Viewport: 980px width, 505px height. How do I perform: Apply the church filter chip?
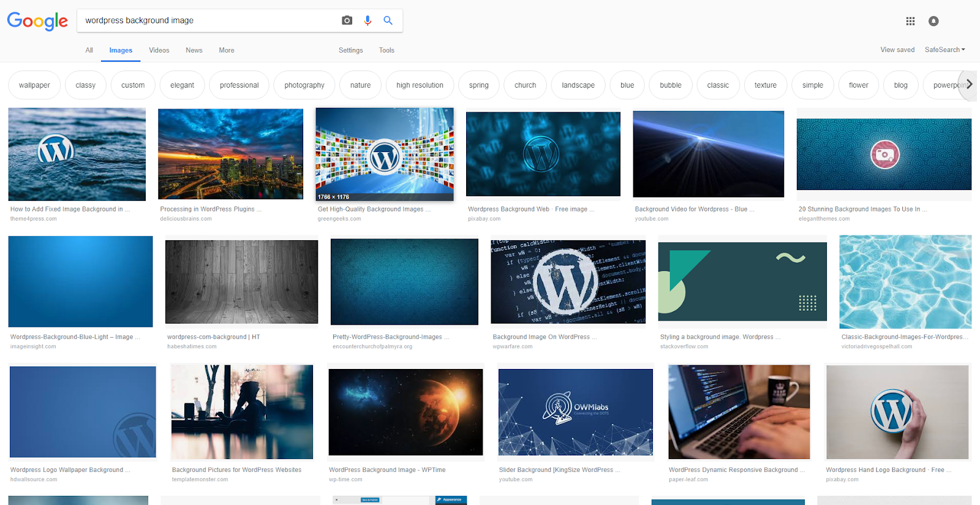click(x=526, y=85)
